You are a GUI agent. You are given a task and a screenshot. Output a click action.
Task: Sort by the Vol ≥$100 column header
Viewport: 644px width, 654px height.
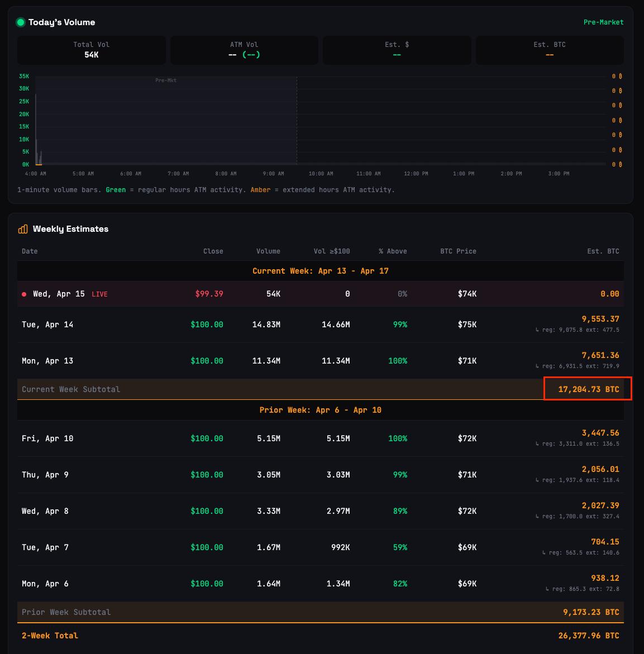332,251
